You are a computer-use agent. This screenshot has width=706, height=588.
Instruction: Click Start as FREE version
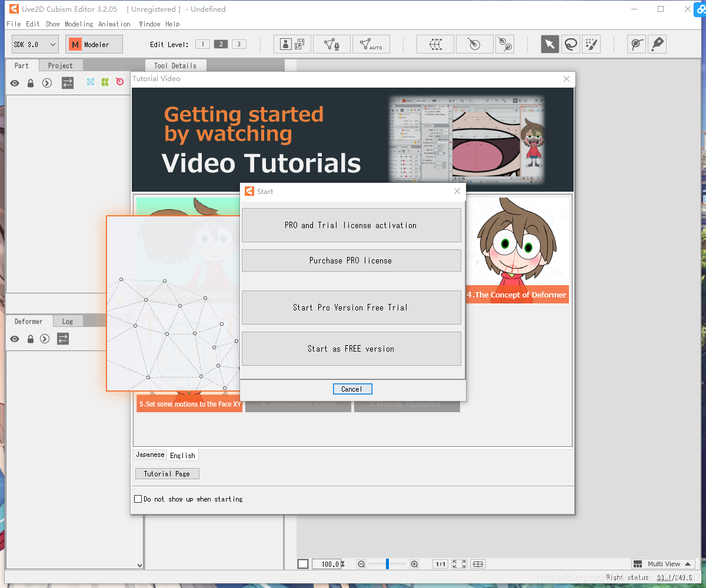pyautogui.click(x=351, y=349)
